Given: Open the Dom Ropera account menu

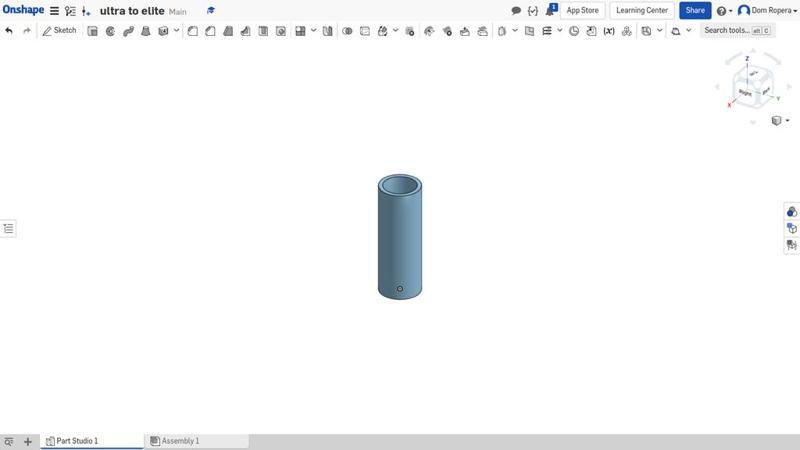Looking at the screenshot, I should point(767,10).
